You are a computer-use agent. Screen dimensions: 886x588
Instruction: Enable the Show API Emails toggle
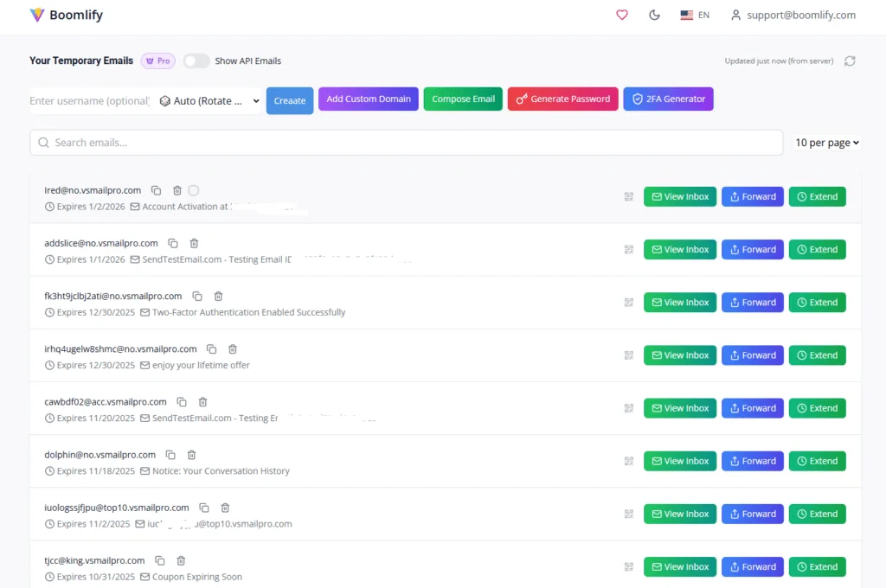point(196,61)
